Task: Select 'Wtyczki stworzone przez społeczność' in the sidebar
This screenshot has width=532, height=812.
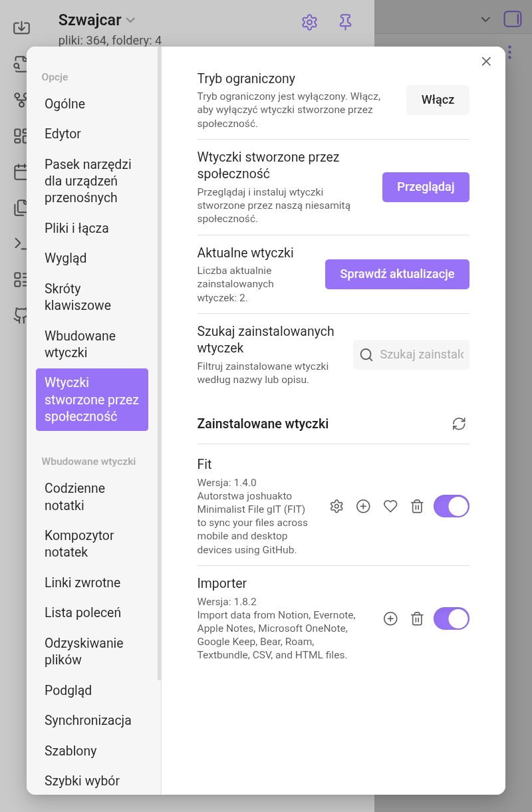Action: [92, 399]
